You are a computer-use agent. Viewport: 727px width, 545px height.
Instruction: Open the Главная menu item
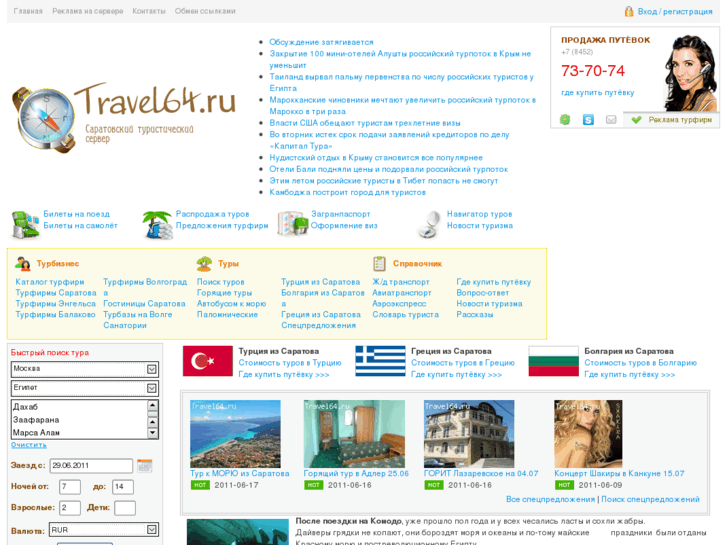(x=28, y=11)
